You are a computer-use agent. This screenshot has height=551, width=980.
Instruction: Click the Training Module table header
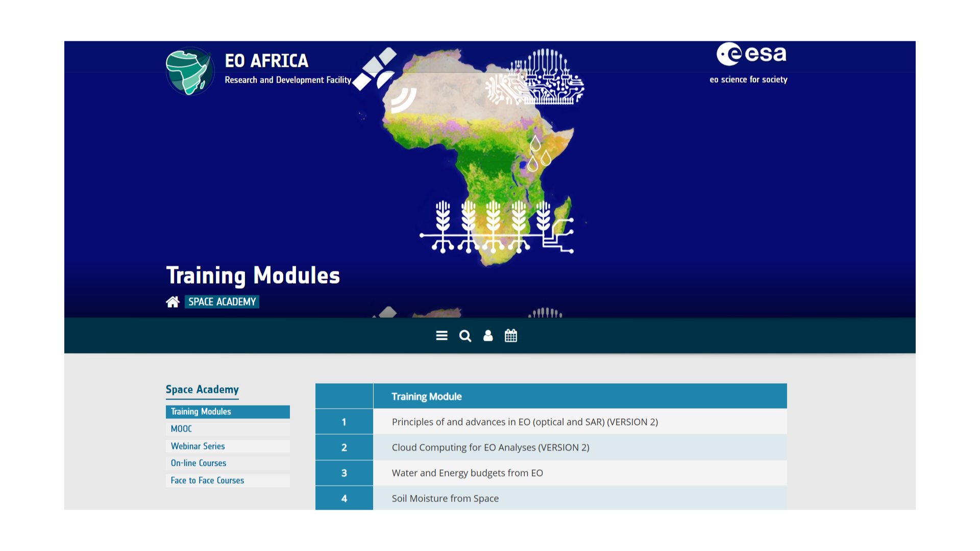(x=426, y=396)
